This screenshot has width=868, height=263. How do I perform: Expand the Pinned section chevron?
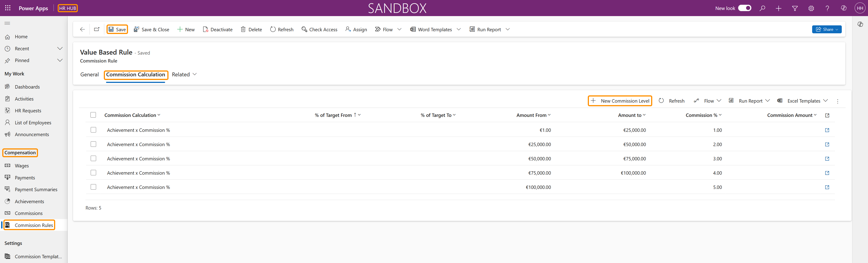[60, 60]
